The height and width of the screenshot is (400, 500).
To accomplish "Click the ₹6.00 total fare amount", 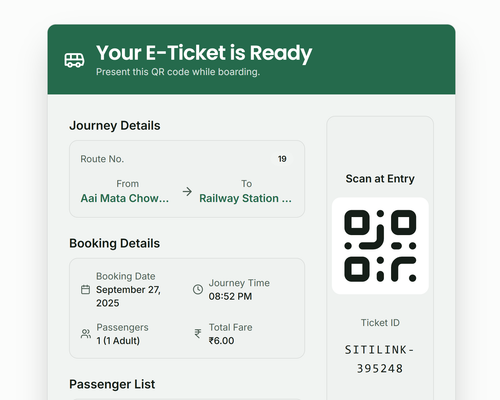I will (221, 341).
